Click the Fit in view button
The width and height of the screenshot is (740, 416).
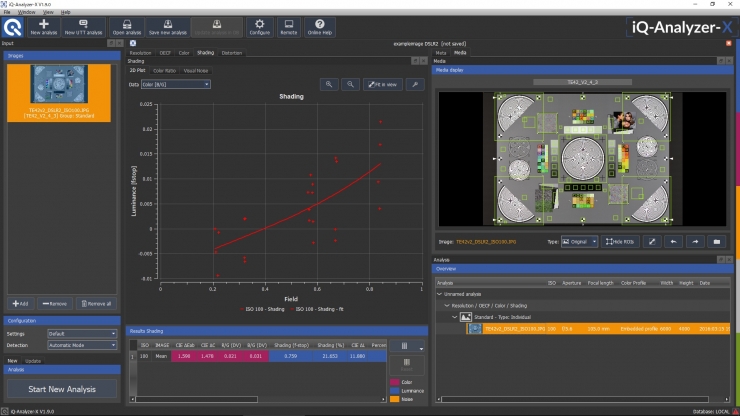pyautogui.click(x=383, y=84)
